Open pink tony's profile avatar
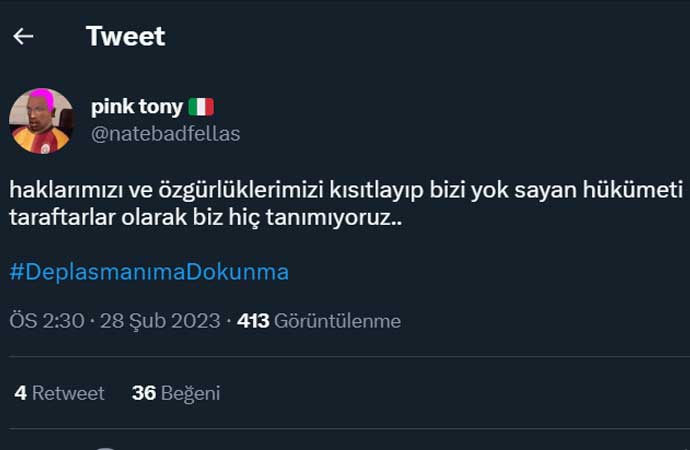 [x=41, y=121]
